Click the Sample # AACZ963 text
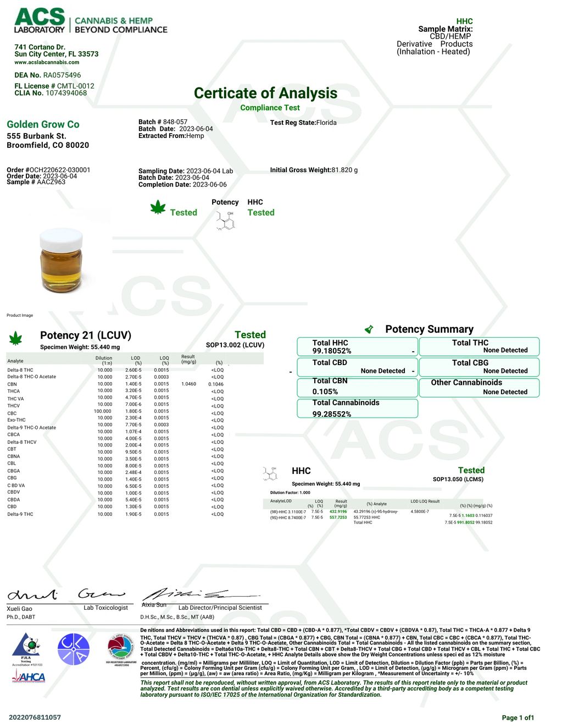Screen dimensions: 562x728 point(36,182)
